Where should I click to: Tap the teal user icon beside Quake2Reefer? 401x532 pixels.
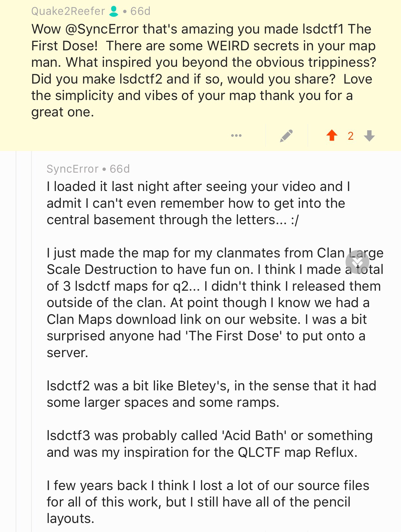tap(114, 11)
